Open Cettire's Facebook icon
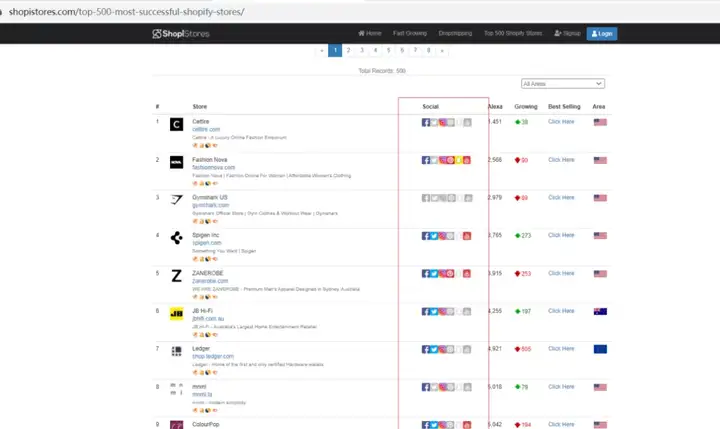 (426, 122)
